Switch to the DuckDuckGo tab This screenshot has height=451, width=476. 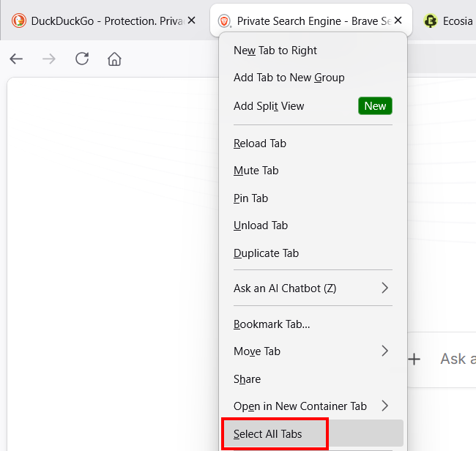[103, 21]
